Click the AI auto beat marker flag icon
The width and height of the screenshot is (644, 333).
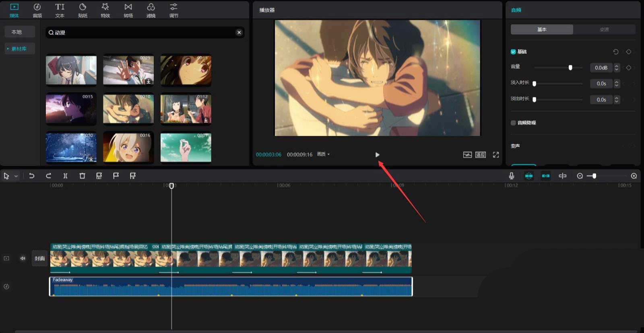pyautogui.click(x=99, y=176)
